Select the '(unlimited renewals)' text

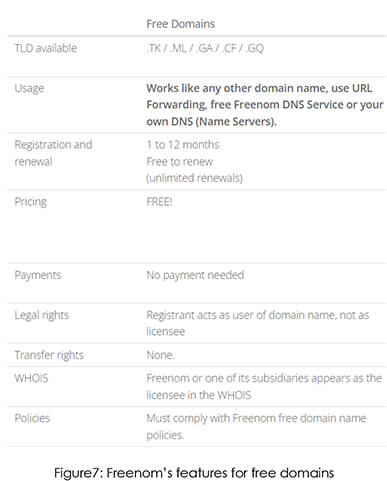194,178
